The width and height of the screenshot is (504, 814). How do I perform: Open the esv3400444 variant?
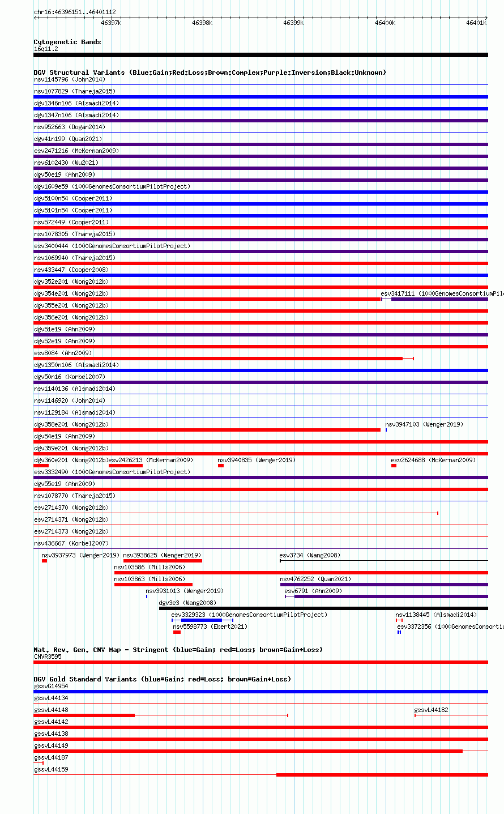click(260, 252)
